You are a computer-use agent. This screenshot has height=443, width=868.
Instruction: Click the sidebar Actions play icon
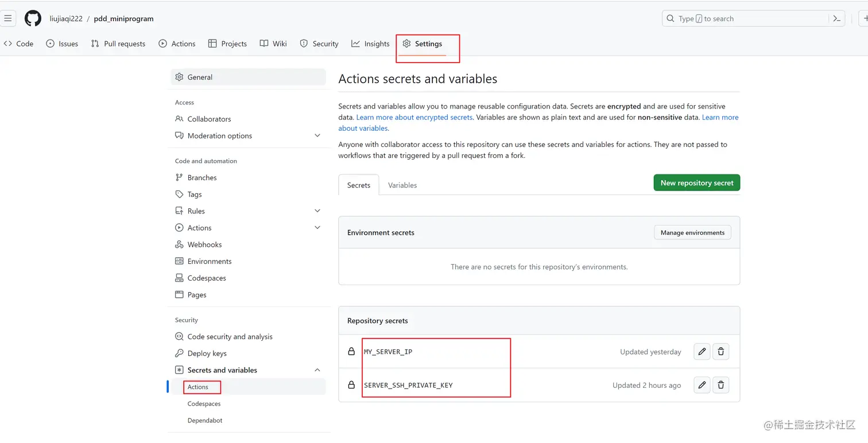tap(179, 228)
